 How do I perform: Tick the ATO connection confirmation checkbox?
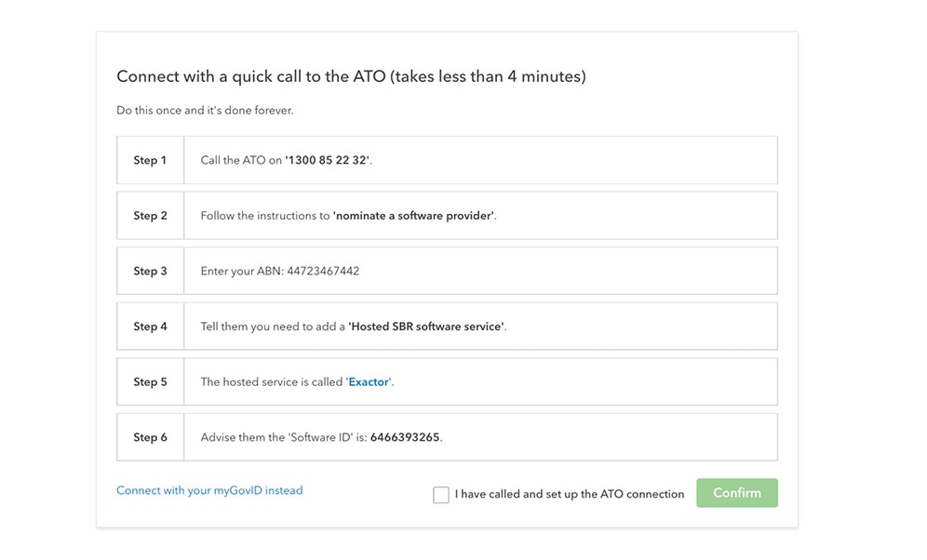click(441, 495)
